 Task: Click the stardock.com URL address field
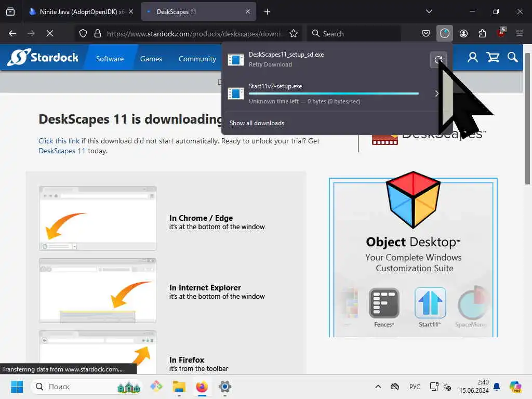click(x=194, y=34)
